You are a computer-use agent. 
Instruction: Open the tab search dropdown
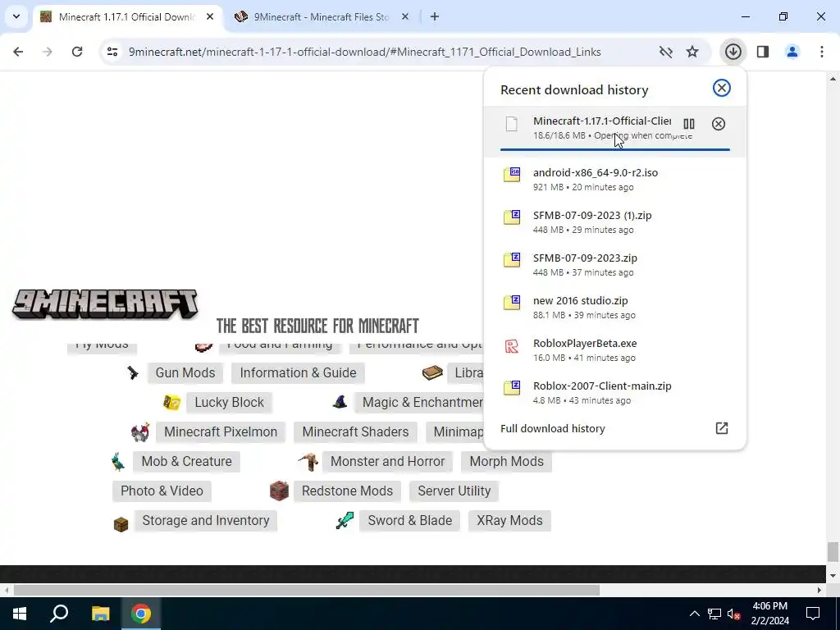point(16,16)
